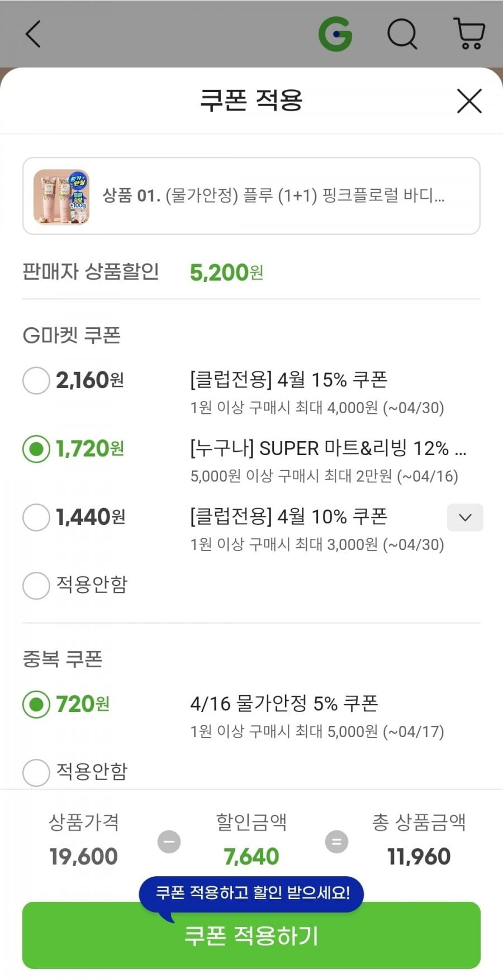Select the 720원 물가안정 5% coupon
The width and height of the screenshot is (503, 980).
coord(36,705)
